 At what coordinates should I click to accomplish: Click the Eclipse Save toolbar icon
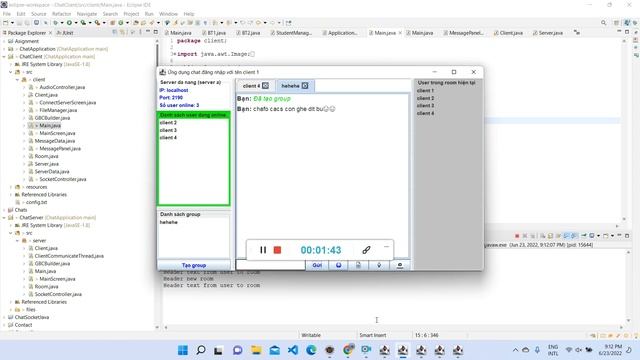(x=19, y=23)
